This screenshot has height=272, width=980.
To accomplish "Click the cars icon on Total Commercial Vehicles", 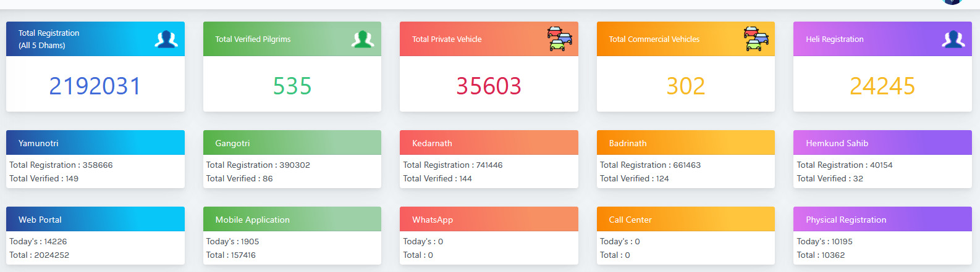I will tap(756, 39).
